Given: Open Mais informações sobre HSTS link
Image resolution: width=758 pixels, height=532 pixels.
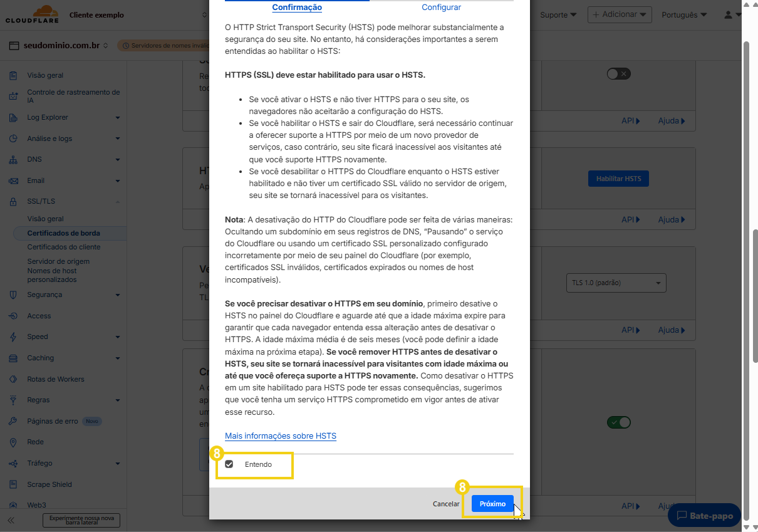Looking at the screenshot, I should tap(280, 436).
